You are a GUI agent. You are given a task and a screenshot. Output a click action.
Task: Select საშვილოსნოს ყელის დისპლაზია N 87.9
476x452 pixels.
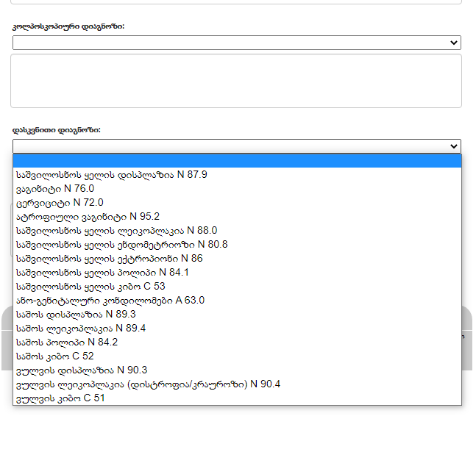111,175
